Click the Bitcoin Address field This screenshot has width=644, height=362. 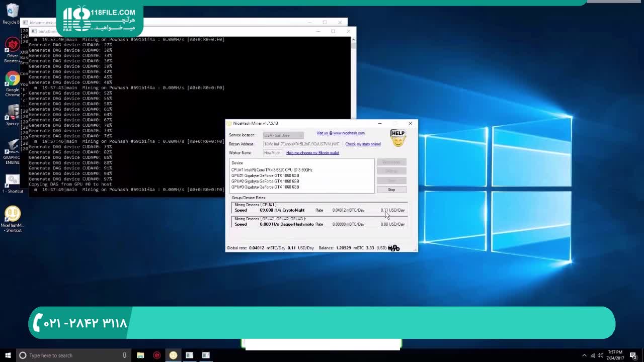point(301,144)
